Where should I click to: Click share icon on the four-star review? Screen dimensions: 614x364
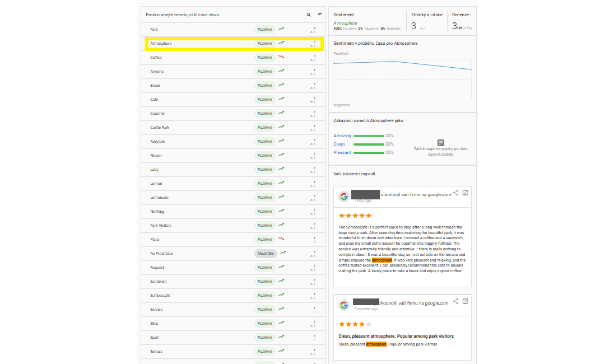(x=455, y=301)
